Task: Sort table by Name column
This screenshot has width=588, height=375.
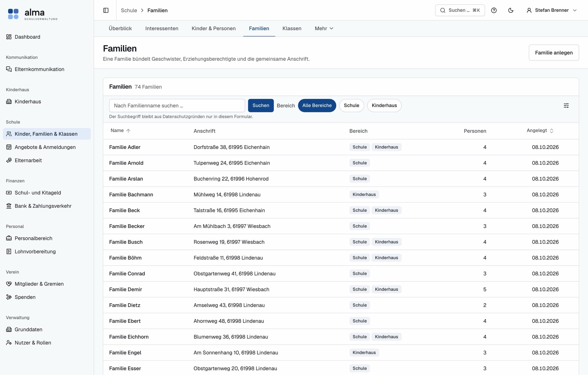Action: (120, 131)
